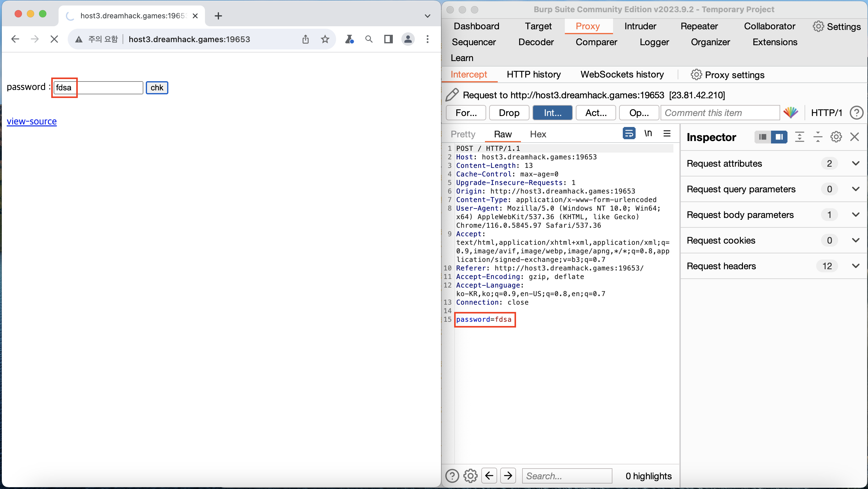Screen dimensions: 868x489
Task: Close the Inspector panel
Action: click(855, 137)
